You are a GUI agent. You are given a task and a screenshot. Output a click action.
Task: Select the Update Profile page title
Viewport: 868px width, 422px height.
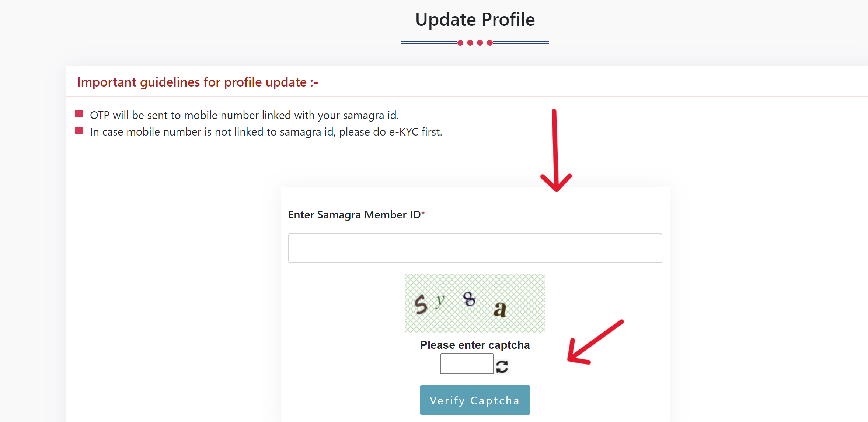(x=475, y=19)
